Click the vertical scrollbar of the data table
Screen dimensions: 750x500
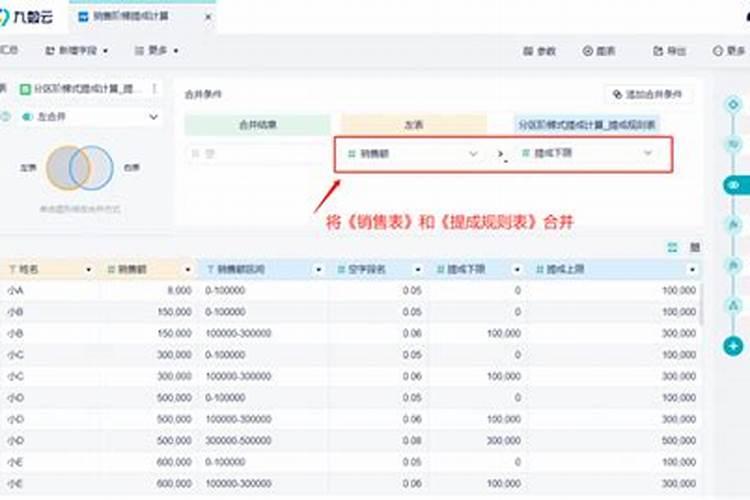pos(702,304)
